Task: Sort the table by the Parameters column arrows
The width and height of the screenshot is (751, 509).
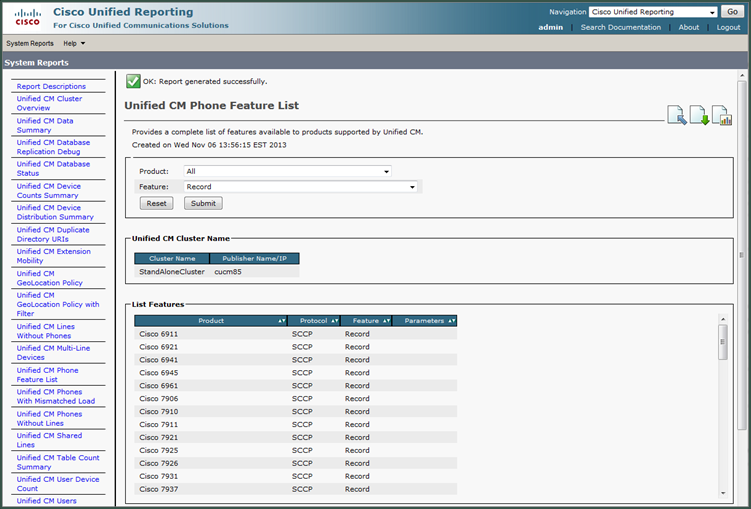Action: 451,321
